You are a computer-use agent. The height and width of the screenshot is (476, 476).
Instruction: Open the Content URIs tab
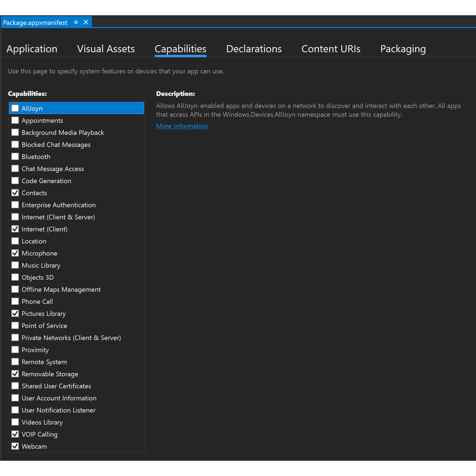(x=331, y=49)
